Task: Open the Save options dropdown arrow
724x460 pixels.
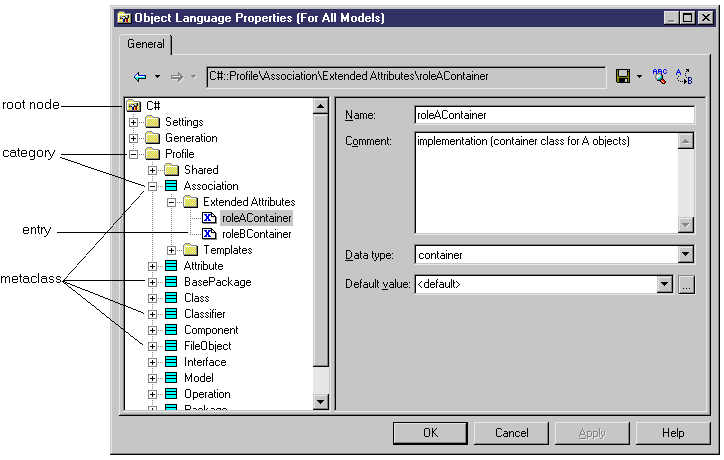Action: [x=640, y=77]
